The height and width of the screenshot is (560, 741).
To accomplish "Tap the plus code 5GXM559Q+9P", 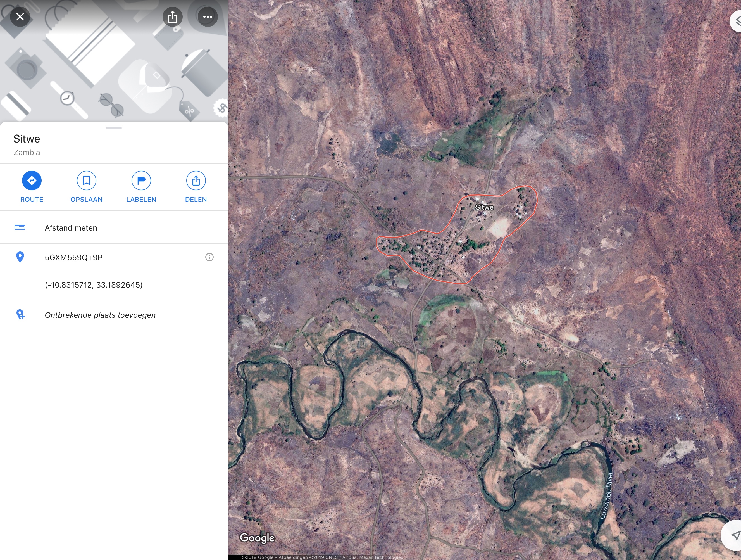I will pyautogui.click(x=74, y=257).
